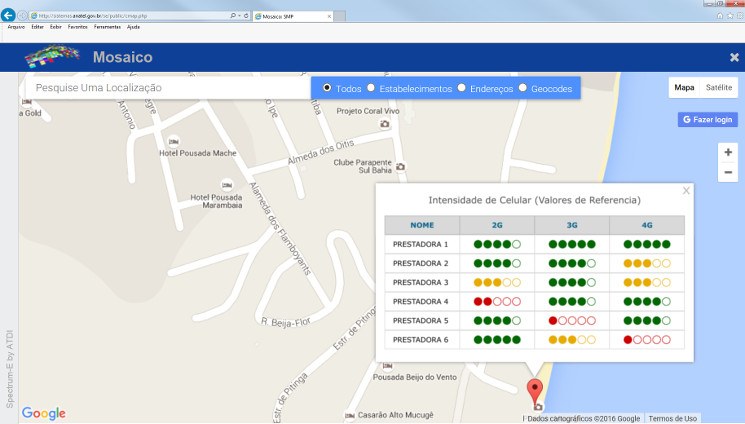This screenshot has height=424, width=745.
Task: Click the NOME column header
Action: pos(422,225)
